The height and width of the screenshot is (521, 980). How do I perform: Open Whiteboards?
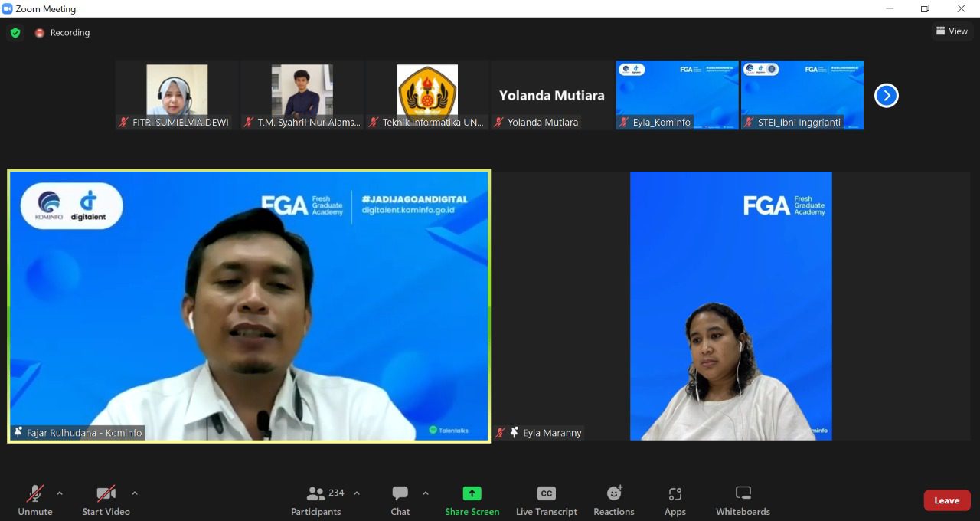(742, 500)
